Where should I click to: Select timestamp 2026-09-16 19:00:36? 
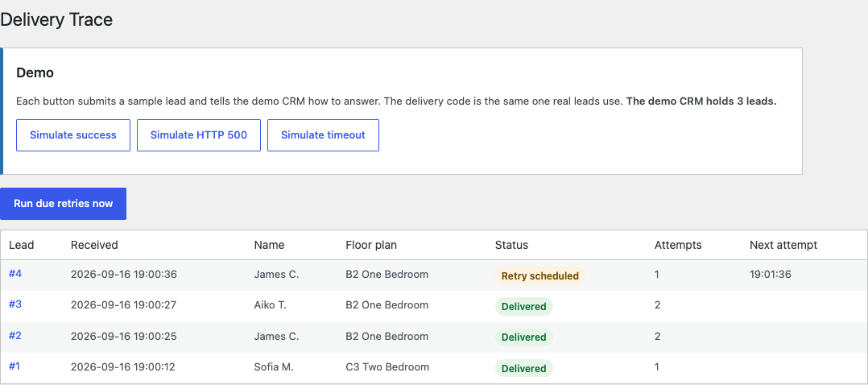(x=124, y=274)
